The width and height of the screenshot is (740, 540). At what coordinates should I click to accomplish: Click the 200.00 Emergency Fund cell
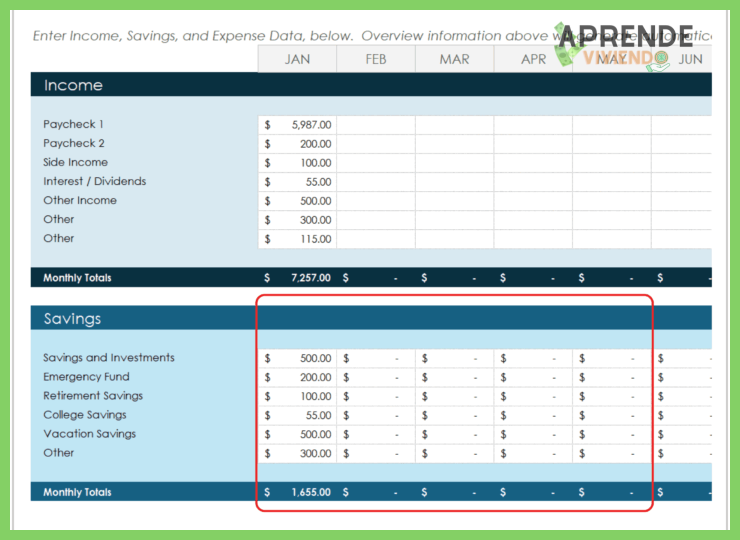pos(297,377)
